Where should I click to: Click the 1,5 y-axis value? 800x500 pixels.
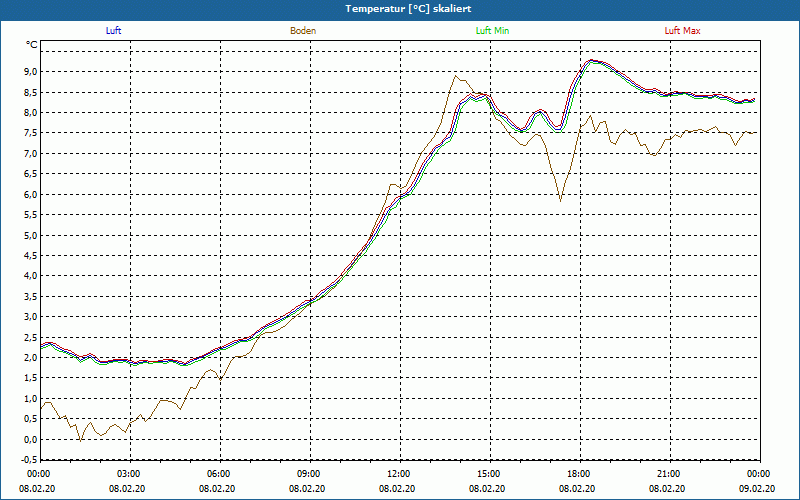pos(31,378)
